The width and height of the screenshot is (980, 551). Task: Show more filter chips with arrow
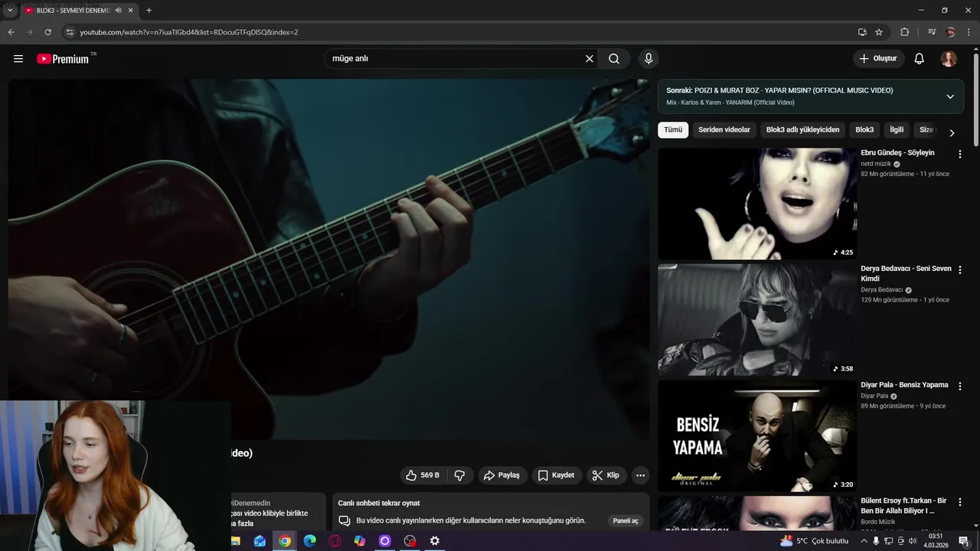952,132
